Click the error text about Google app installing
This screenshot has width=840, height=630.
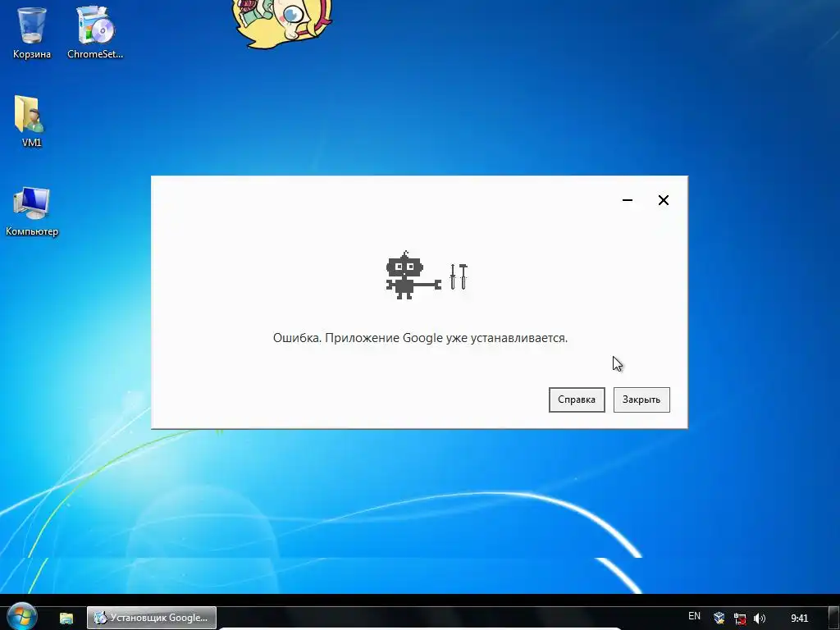420,338
